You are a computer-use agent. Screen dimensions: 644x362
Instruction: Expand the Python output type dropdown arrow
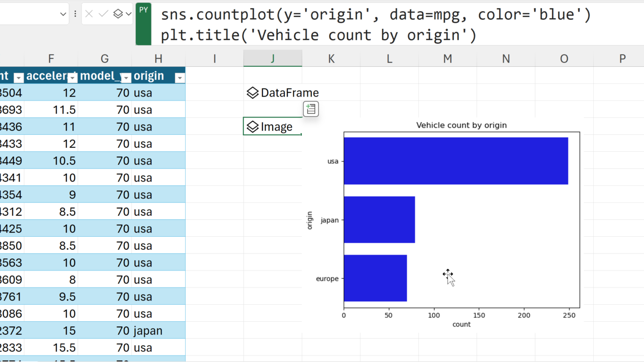(128, 14)
